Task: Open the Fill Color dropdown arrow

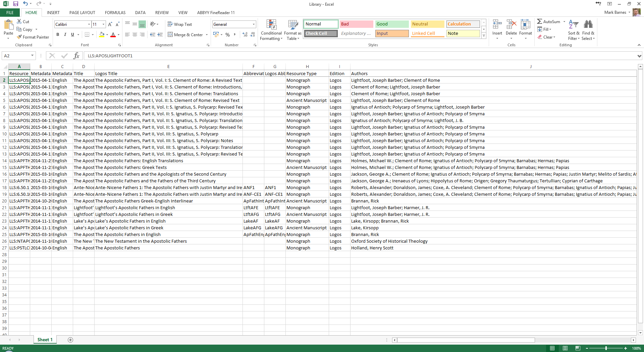Action: tap(107, 35)
